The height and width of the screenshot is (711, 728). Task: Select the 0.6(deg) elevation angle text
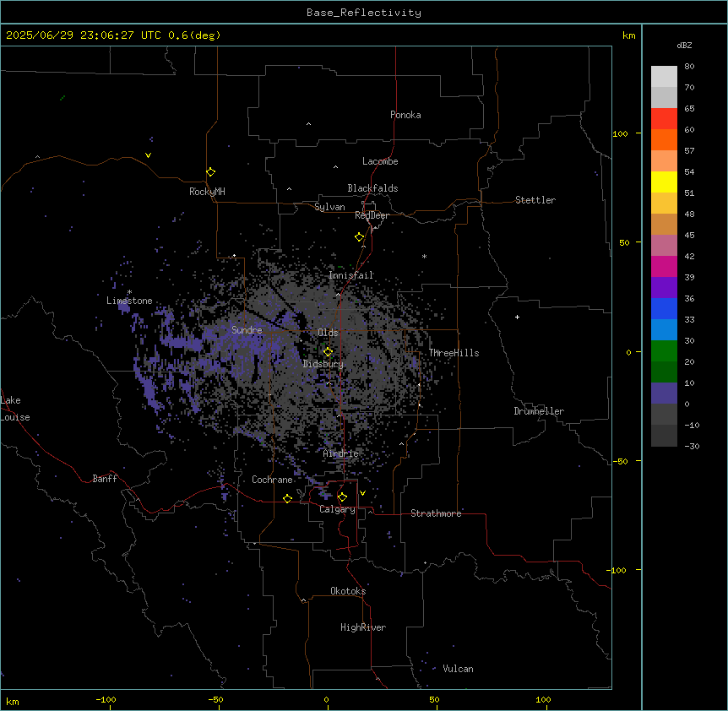(194, 35)
